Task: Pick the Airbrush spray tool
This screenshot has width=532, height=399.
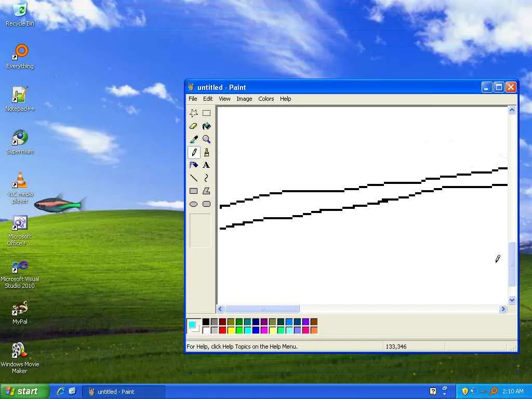Action: click(x=194, y=165)
